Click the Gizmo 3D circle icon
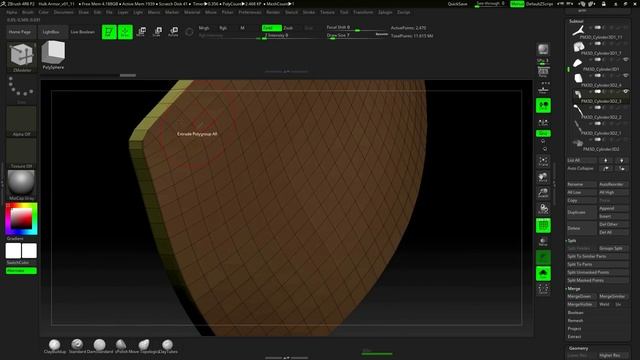The width and height of the screenshot is (640, 360). click(189, 32)
